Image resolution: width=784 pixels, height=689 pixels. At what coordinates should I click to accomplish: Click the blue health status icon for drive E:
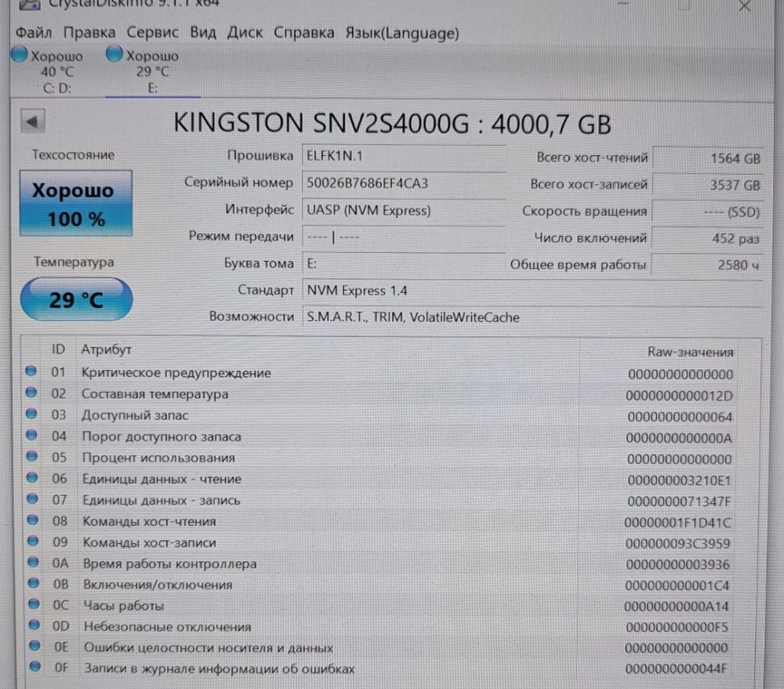tap(114, 54)
